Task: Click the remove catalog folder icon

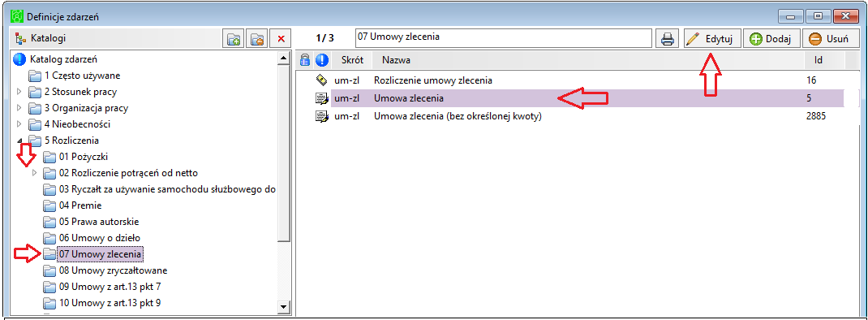Action: [257, 39]
